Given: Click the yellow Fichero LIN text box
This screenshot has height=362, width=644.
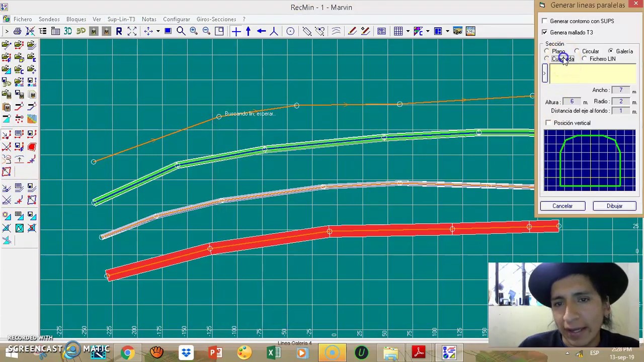Looking at the screenshot, I should [593, 74].
